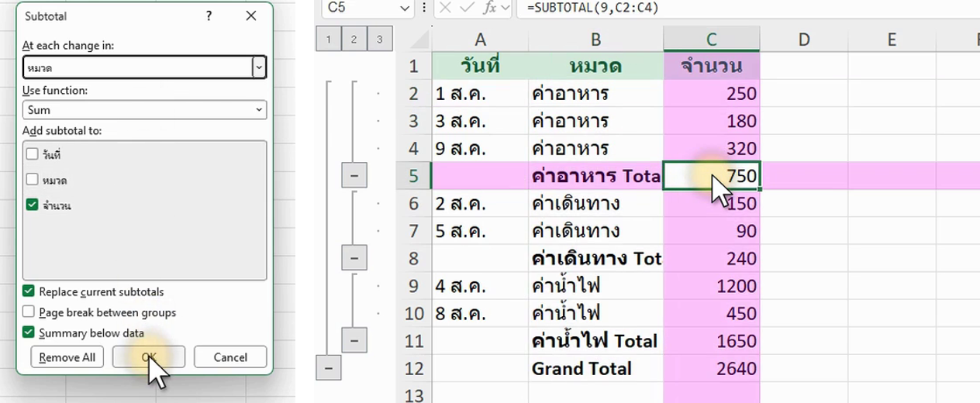Click the fx Insert Function icon
The image size is (980, 403).
[x=489, y=8]
